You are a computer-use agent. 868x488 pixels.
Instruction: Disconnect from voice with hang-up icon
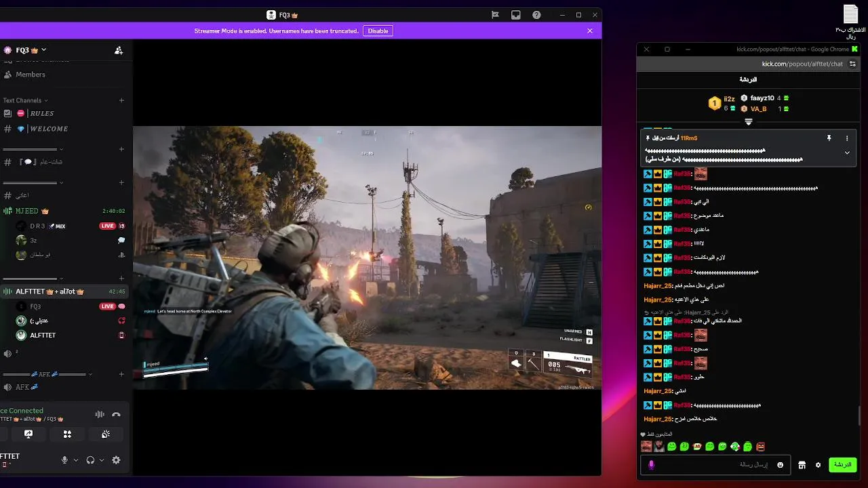pos(116,415)
